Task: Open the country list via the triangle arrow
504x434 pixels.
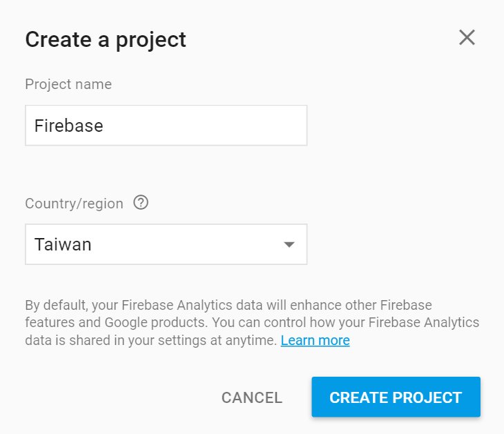Action: click(x=289, y=245)
